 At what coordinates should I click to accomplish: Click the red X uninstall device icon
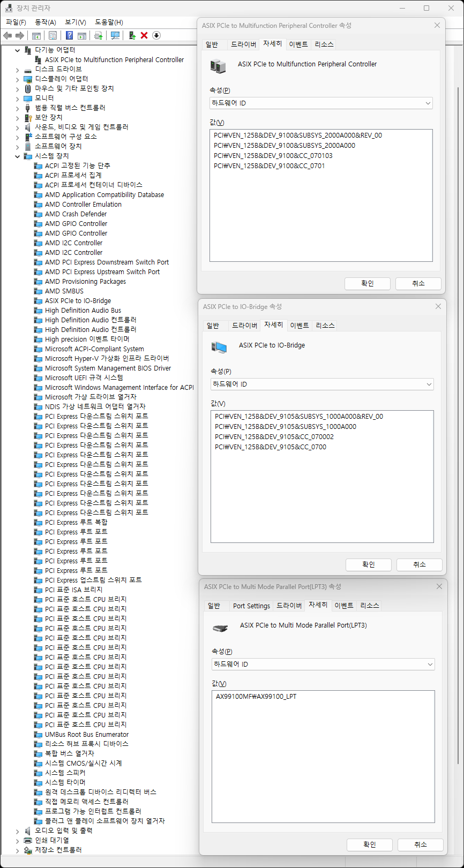pyautogui.click(x=144, y=35)
